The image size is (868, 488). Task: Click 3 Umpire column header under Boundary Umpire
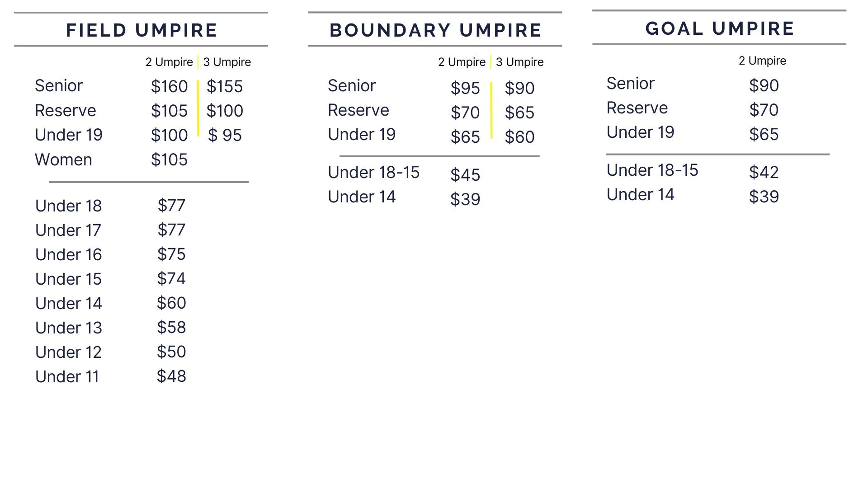tap(519, 62)
